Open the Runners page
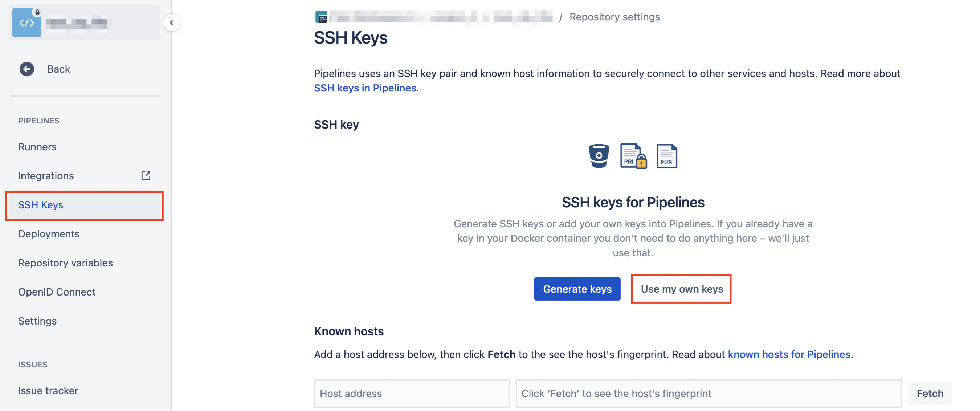Image resolution: width=980 pixels, height=411 pixels. click(37, 146)
